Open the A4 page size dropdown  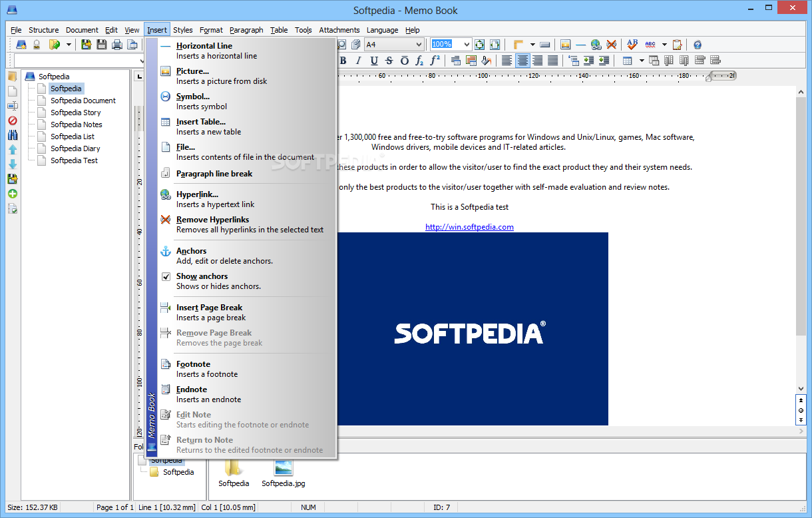(419, 45)
